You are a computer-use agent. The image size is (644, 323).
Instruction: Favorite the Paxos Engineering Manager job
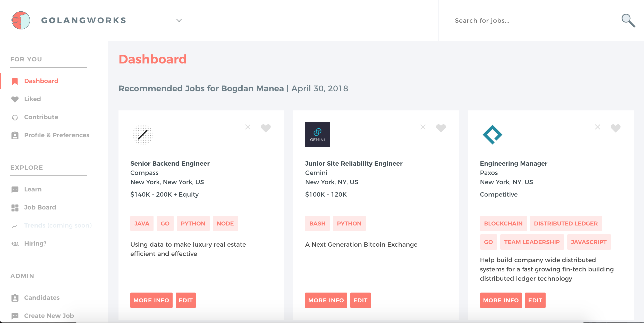(x=615, y=128)
